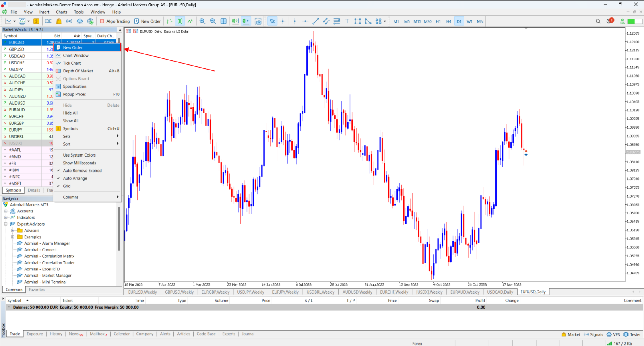
Task: Expand the Examples folder node
Action: (x=13, y=237)
